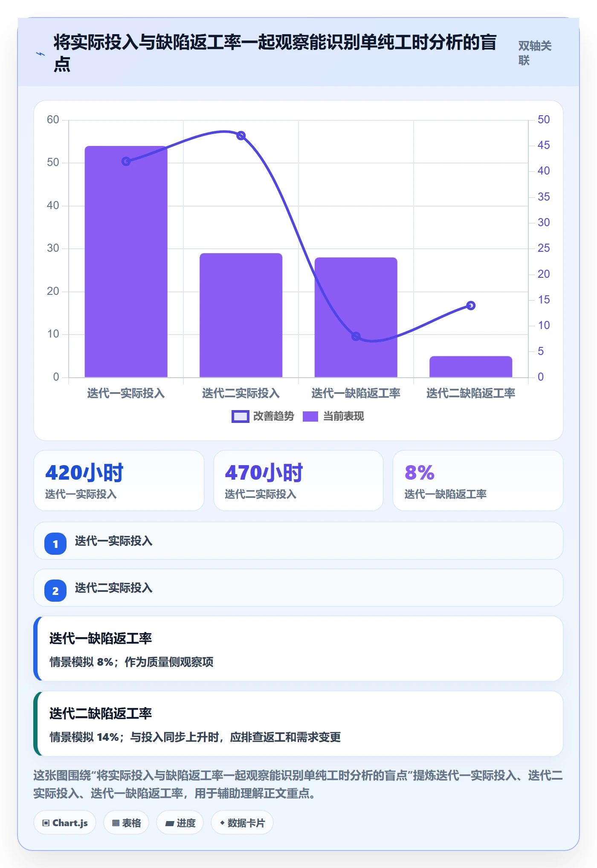597x868 pixels.
Task: Click the tallest purple bar for 迭代一实际投入
Action: click(x=126, y=262)
